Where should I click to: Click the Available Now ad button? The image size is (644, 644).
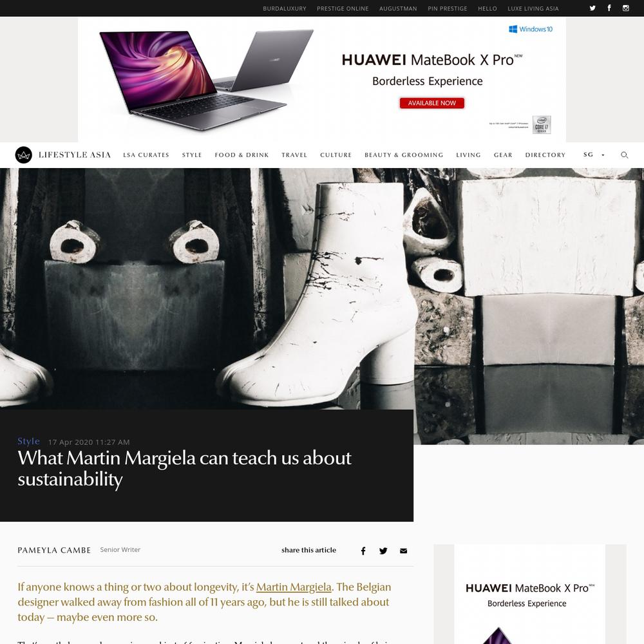[431, 103]
